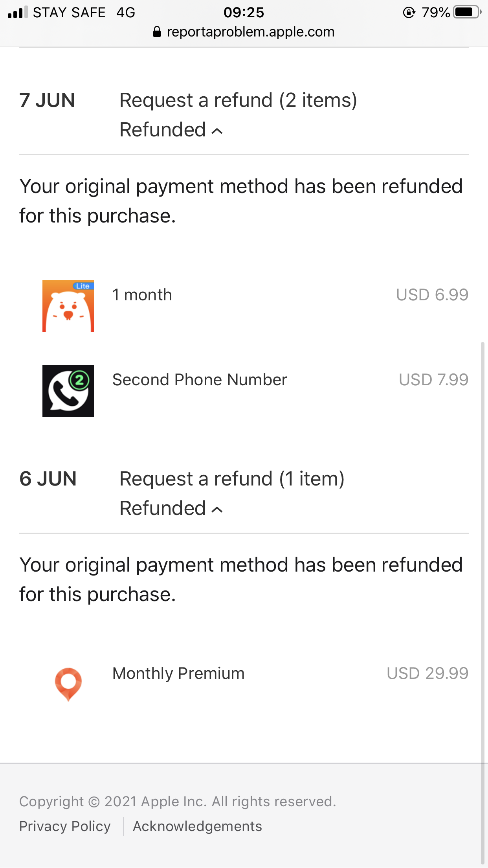Tap the USD 29.99 price

(427, 673)
